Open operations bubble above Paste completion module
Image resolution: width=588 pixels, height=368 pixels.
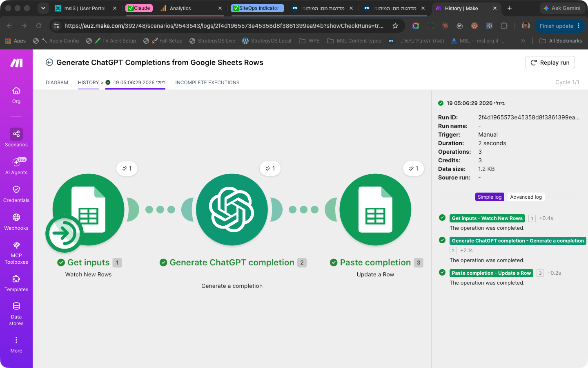pos(414,168)
